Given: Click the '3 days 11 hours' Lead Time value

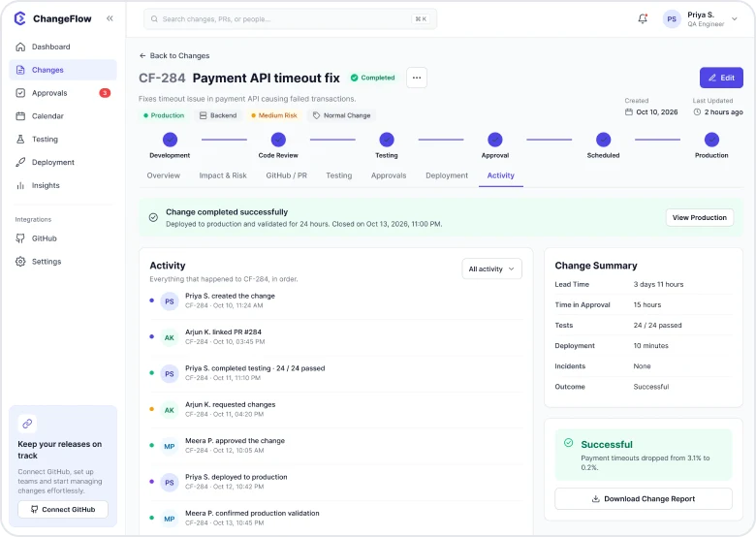Looking at the screenshot, I should [659, 284].
